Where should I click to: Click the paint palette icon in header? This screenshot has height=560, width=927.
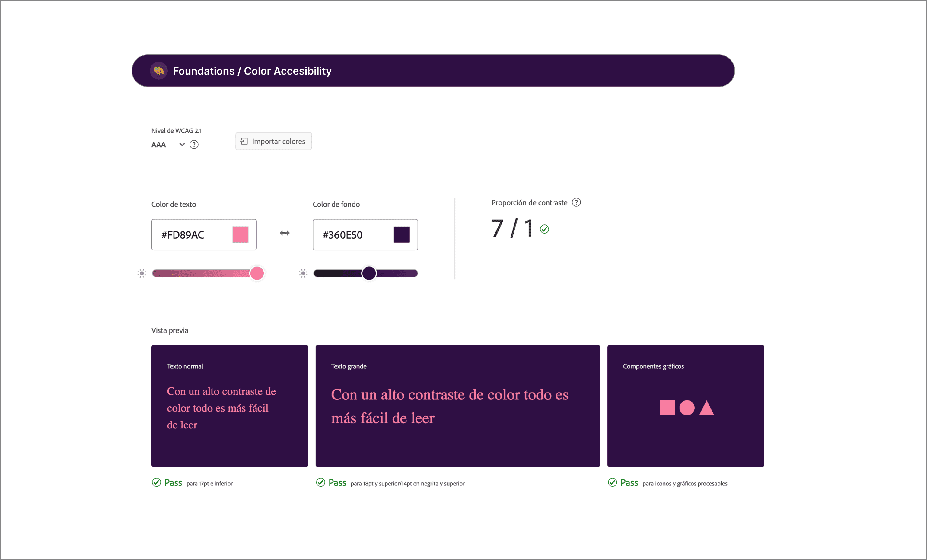(x=158, y=71)
